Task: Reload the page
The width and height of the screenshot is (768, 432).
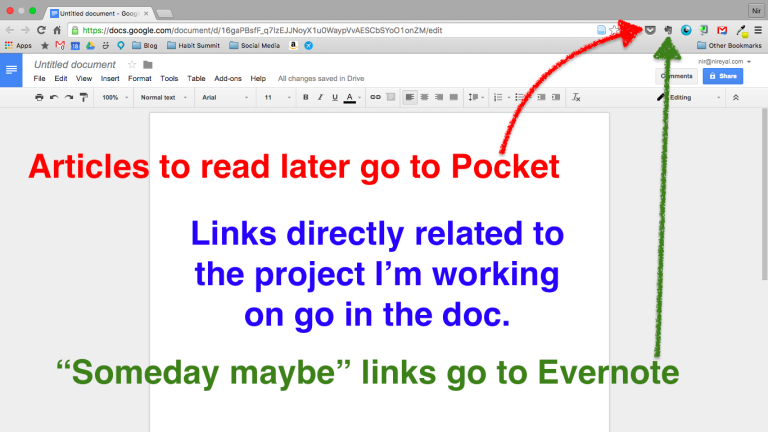Action: tap(41, 30)
